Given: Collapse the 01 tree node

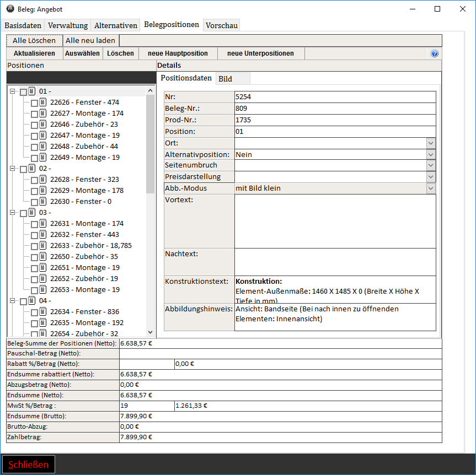Looking at the screenshot, I should click(x=13, y=91).
